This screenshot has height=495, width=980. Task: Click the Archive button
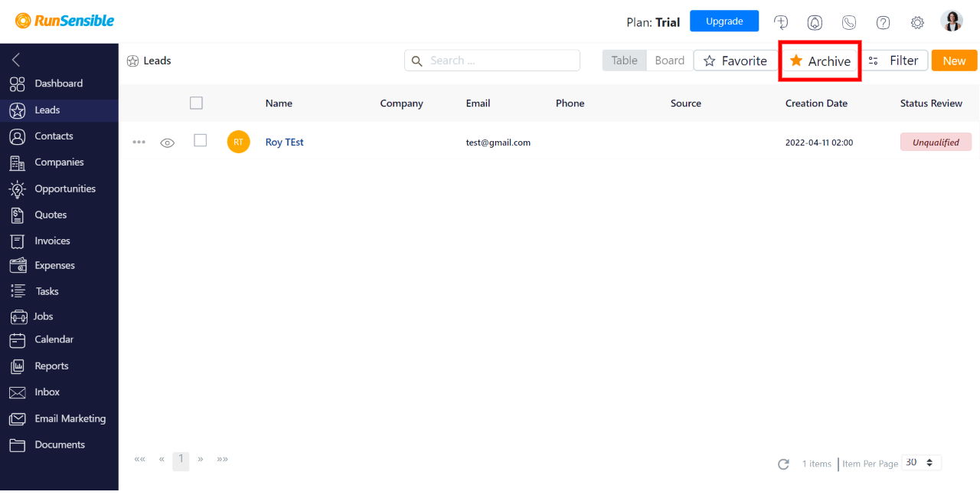820,61
